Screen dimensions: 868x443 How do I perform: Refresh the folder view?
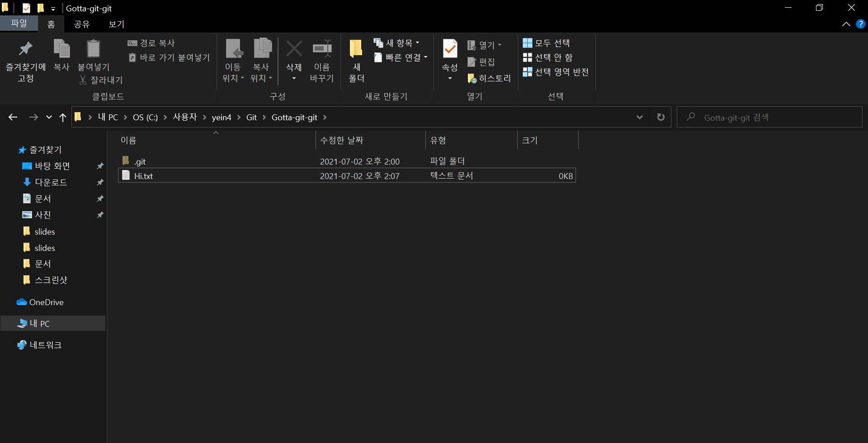tap(660, 117)
